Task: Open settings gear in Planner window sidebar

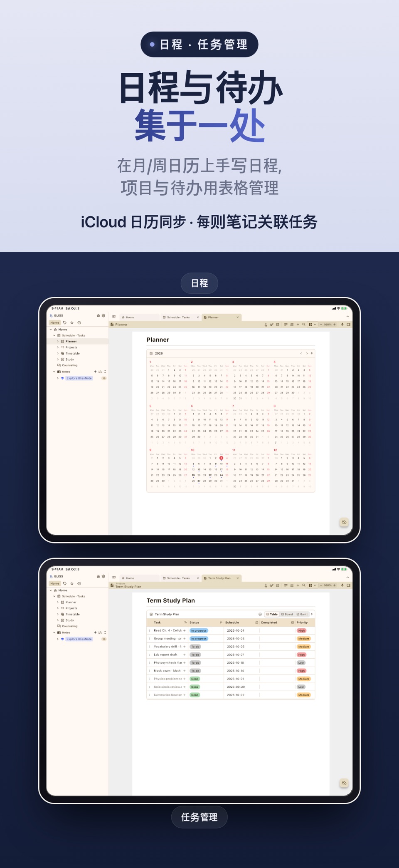Action: pyautogui.click(x=103, y=315)
